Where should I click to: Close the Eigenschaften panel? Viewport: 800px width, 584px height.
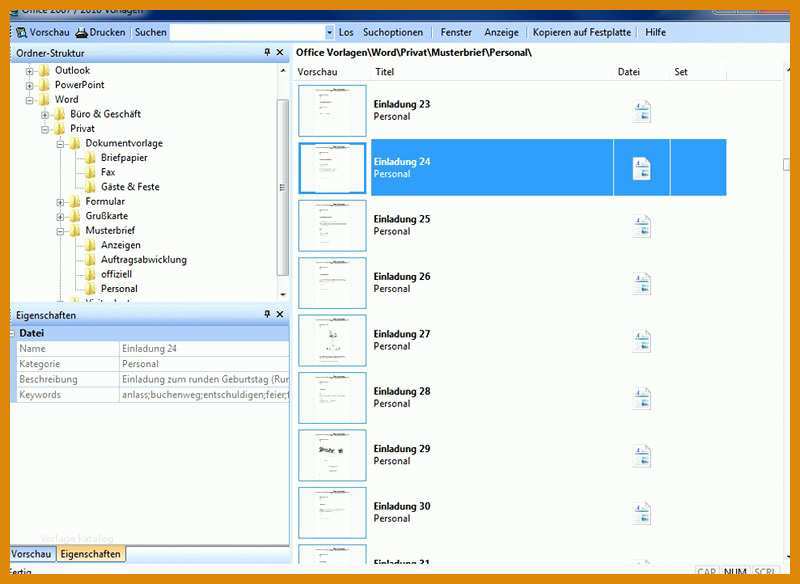pyautogui.click(x=280, y=314)
